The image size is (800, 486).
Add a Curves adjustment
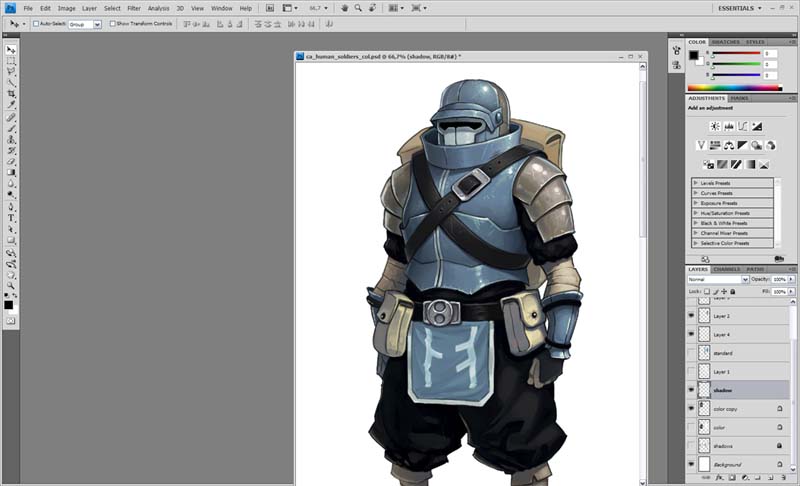point(742,126)
